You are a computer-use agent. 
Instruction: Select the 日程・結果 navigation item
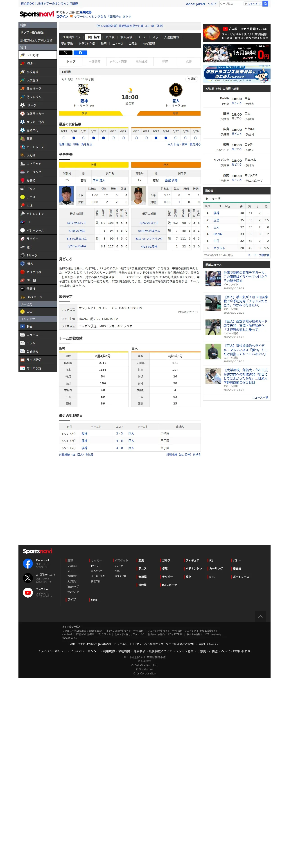pyautogui.click(x=93, y=37)
